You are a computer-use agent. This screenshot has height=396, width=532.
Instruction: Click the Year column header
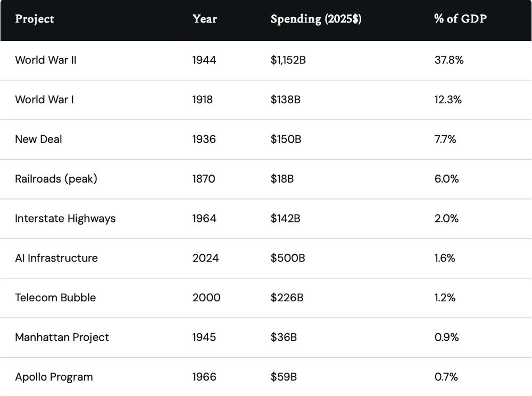pos(205,19)
